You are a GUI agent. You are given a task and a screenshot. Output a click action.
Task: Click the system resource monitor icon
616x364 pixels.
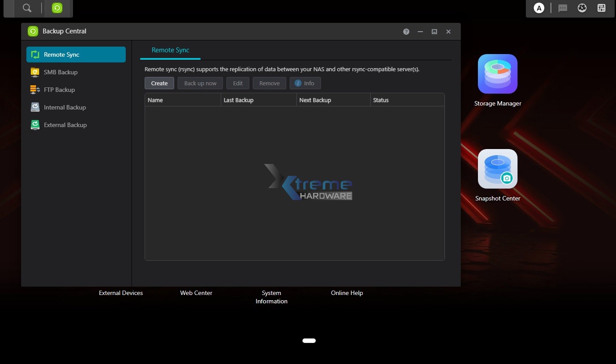click(x=582, y=7)
